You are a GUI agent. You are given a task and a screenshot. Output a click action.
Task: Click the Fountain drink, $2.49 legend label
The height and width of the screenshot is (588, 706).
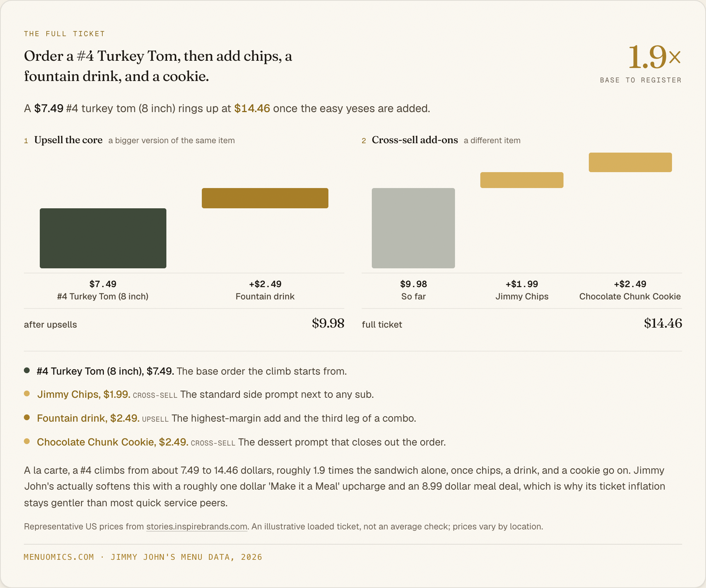click(88, 418)
